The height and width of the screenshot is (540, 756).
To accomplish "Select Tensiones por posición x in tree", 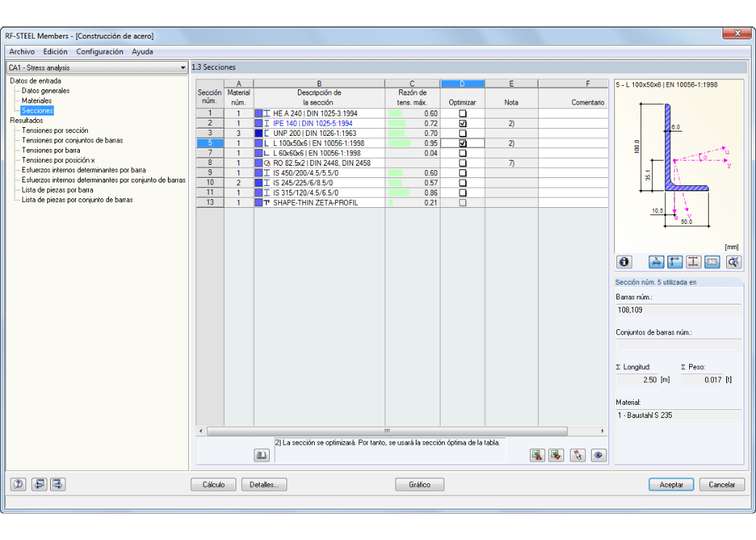I will (x=58, y=160).
